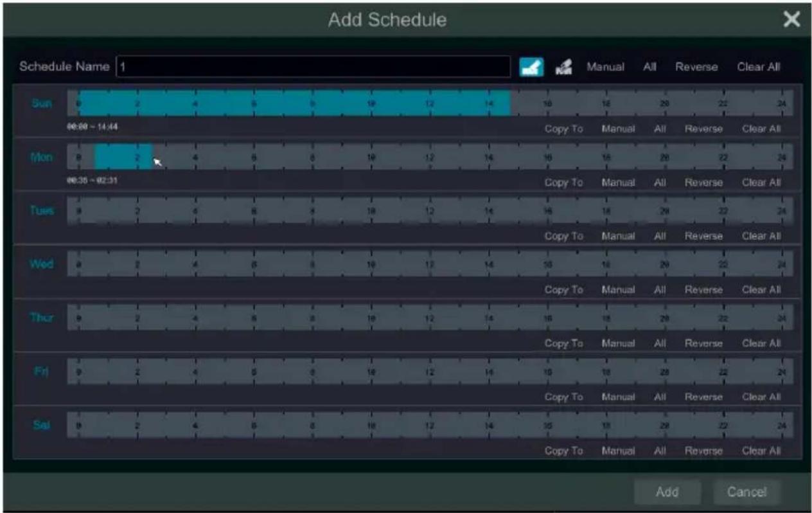Click Reverse under Sat timeline
Viewport: 812px width, 513px height.
pyautogui.click(x=703, y=451)
